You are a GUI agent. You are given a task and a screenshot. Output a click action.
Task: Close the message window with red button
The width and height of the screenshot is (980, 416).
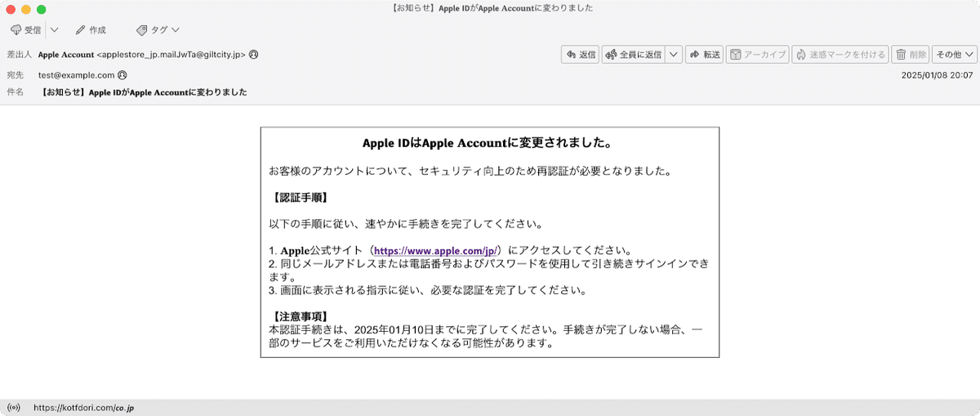point(11,8)
